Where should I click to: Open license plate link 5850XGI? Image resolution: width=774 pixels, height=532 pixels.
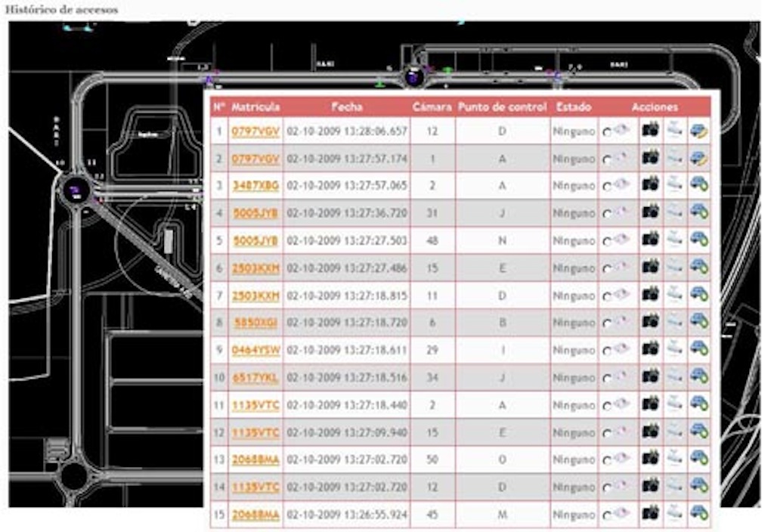[x=255, y=323]
